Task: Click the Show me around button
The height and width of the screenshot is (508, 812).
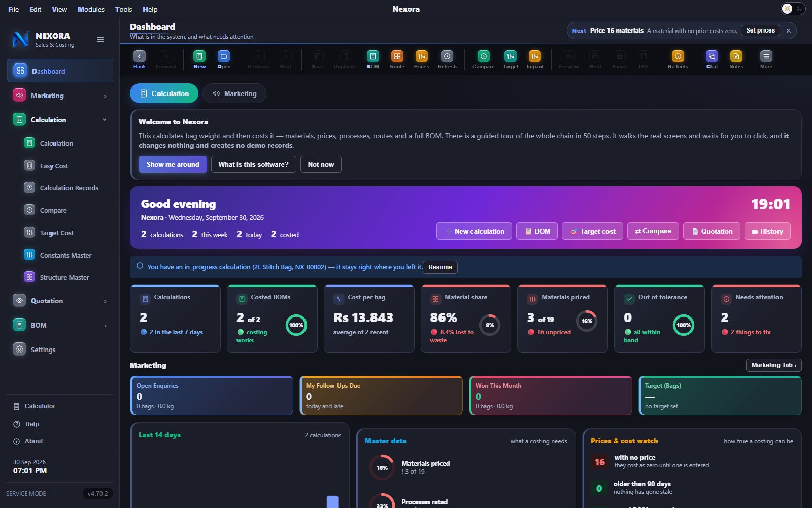Action: click(173, 164)
